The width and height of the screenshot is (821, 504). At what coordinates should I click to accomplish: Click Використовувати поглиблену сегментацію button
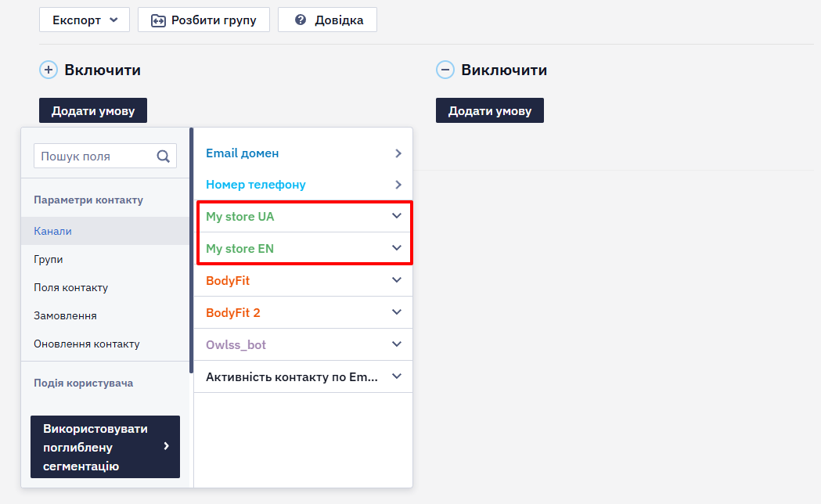click(x=105, y=447)
